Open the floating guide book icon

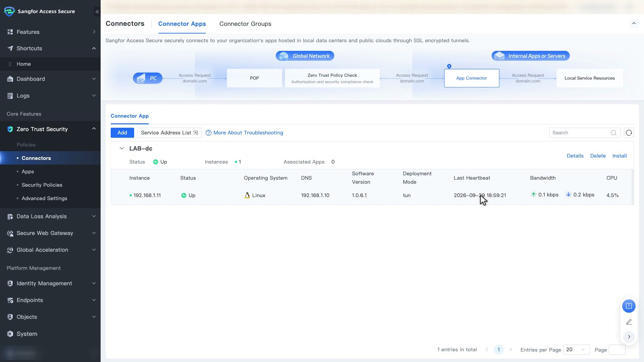pyautogui.click(x=629, y=306)
